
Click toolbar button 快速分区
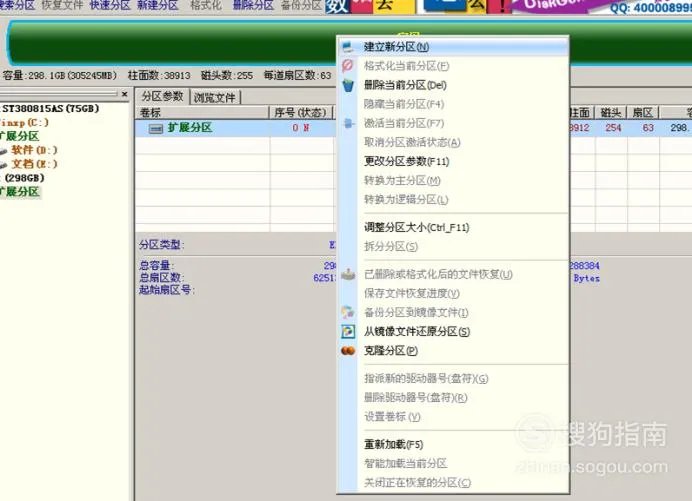click(110, 5)
